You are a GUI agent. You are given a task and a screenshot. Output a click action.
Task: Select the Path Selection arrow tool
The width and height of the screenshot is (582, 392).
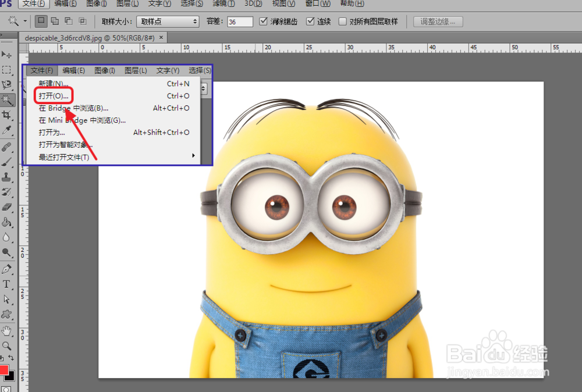pos(6,300)
